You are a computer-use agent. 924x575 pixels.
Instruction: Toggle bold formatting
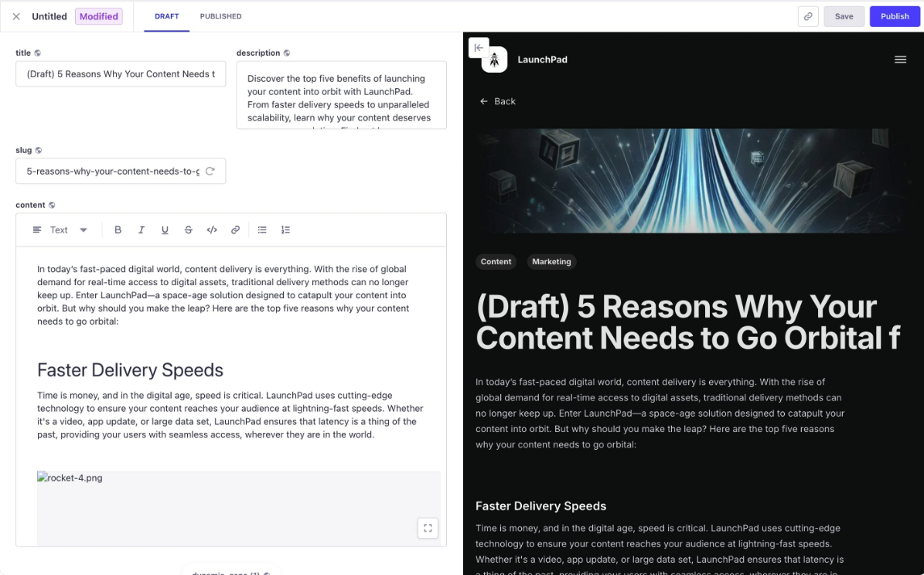click(x=118, y=230)
